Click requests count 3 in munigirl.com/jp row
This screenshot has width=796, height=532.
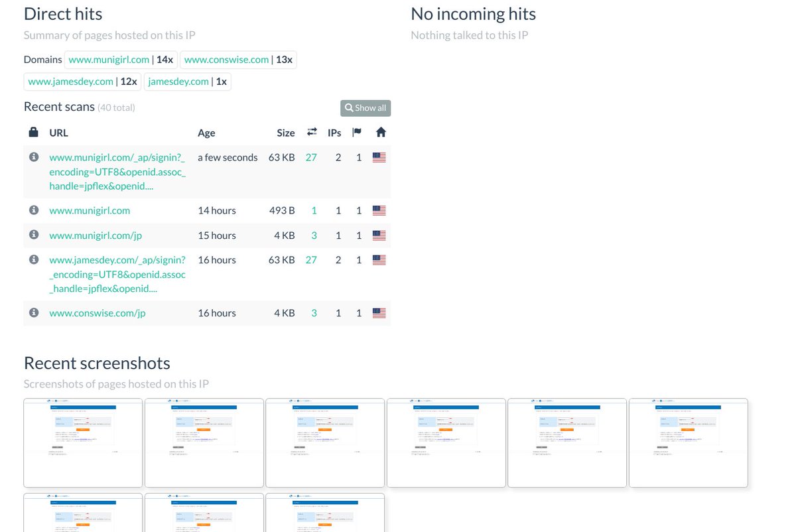pos(314,235)
